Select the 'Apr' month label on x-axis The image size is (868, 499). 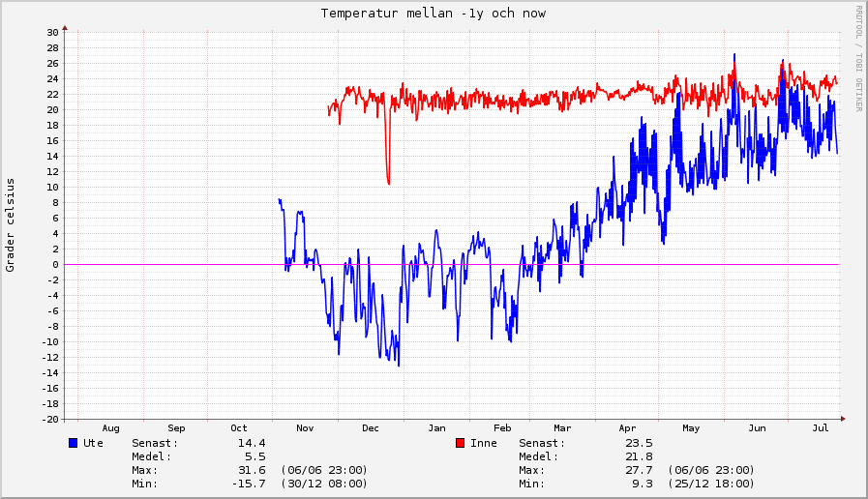click(x=627, y=427)
